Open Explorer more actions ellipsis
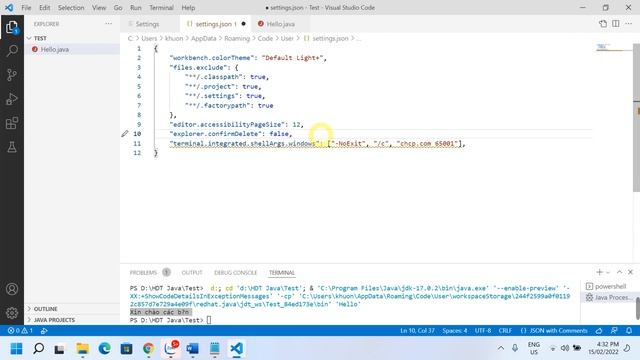The width and height of the screenshot is (640, 360). click(108, 24)
